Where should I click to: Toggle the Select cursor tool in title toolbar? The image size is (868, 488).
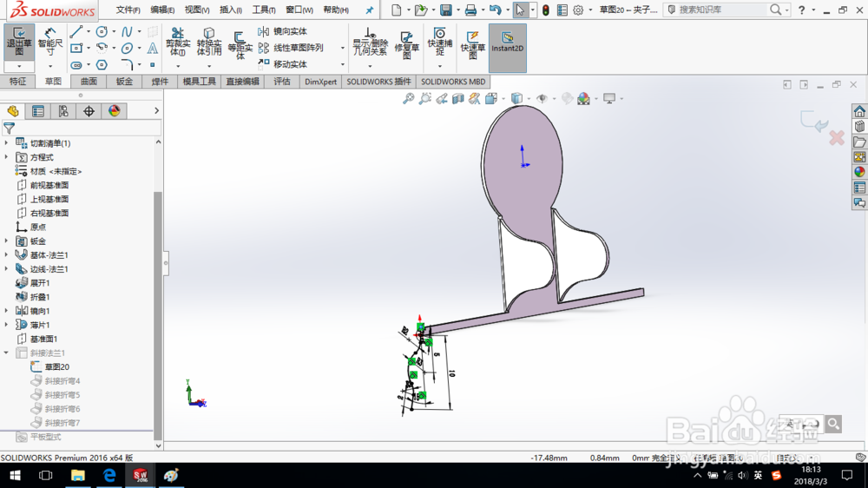coord(520,10)
